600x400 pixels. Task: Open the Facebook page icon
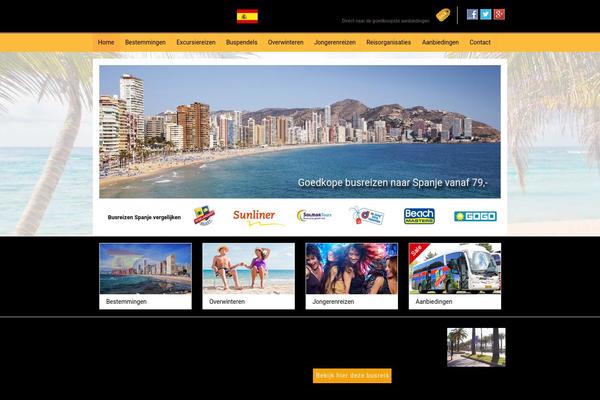[472, 15]
